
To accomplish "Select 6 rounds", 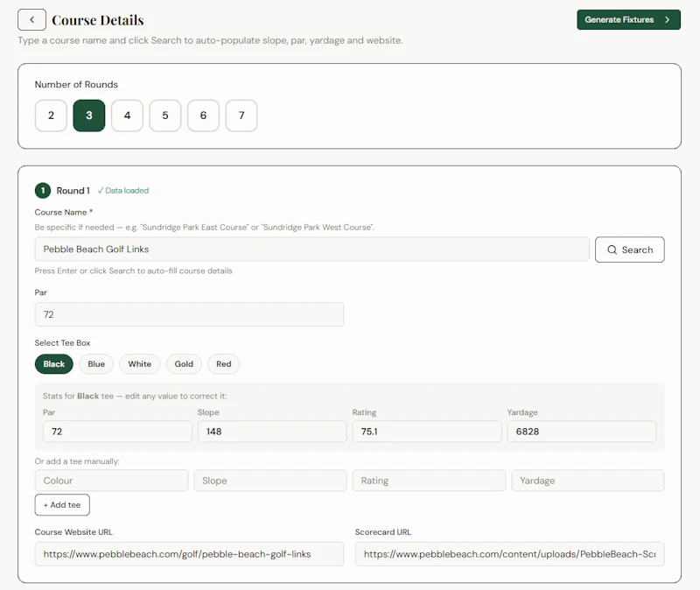I will (x=203, y=116).
